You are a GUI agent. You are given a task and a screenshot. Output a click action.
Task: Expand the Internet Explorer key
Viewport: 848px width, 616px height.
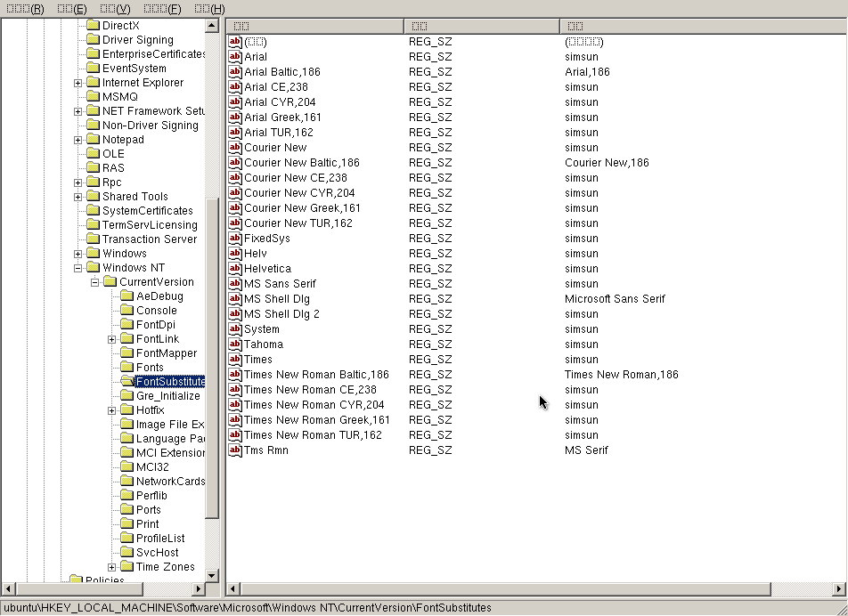coord(77,83)
